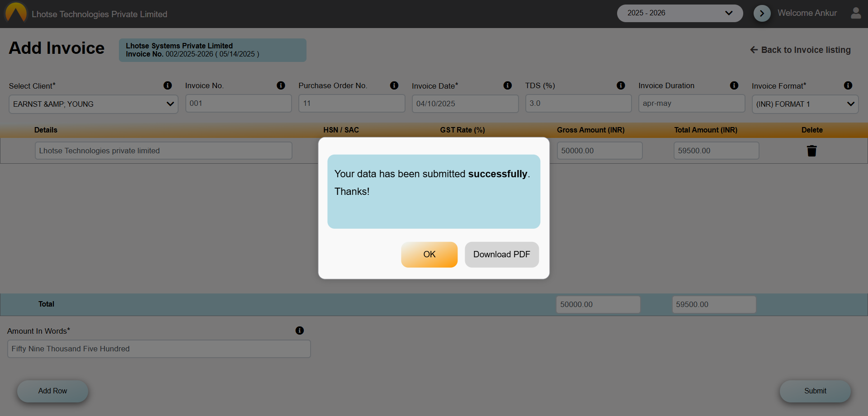The width and height of the screenshot is (868, 416).
Task: Open the Select Client dropdown showing EARNST & YOUNG
Action: [x=94, y=104]
